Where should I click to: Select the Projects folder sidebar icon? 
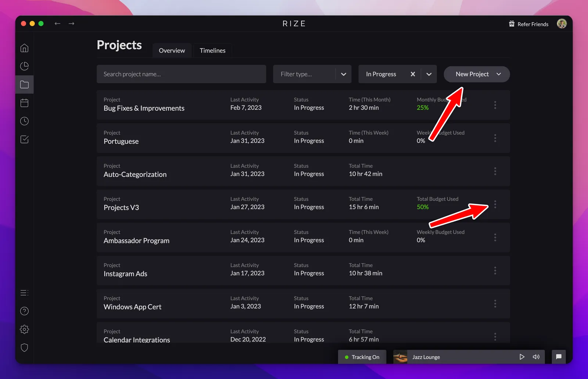[24, 85]
